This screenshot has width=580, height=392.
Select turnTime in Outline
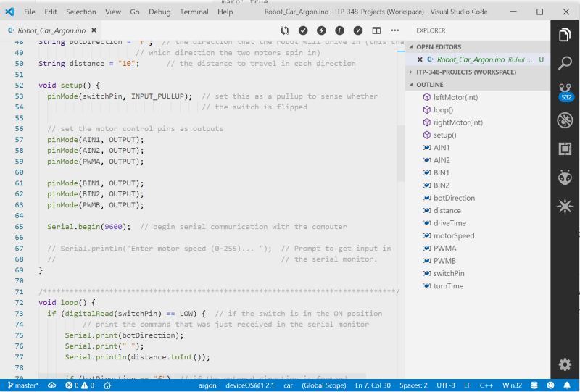click(x=448, y=286)
